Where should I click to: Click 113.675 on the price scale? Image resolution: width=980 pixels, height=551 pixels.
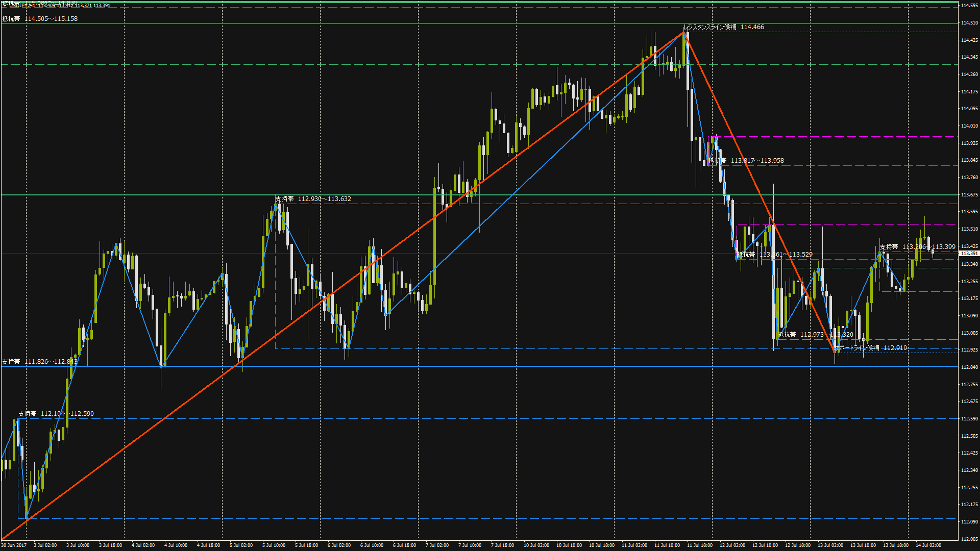[x=969, y=195]
